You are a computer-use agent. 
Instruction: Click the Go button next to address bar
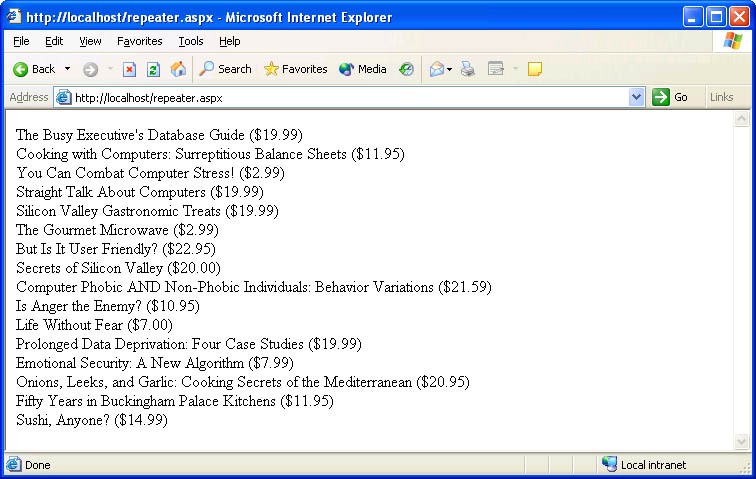(671, 97)
